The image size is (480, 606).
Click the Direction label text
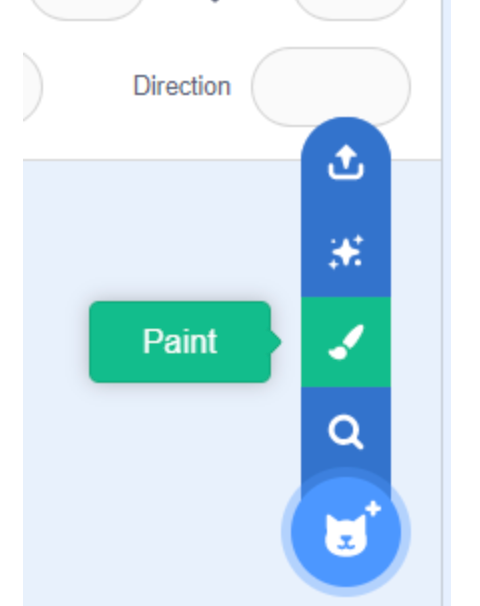click(x=182, y=86)
